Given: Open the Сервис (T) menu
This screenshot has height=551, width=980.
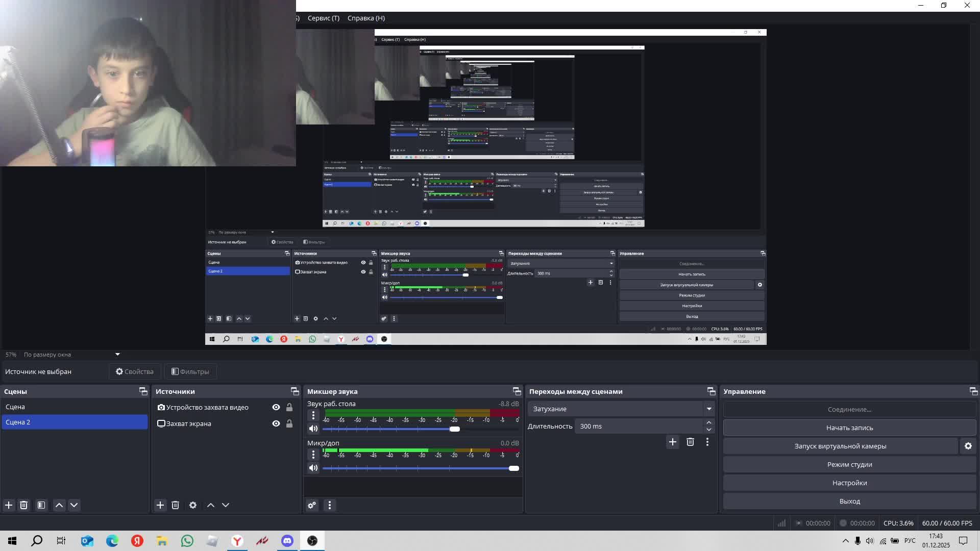Looking at the screenshot, I should coord(323,18).
